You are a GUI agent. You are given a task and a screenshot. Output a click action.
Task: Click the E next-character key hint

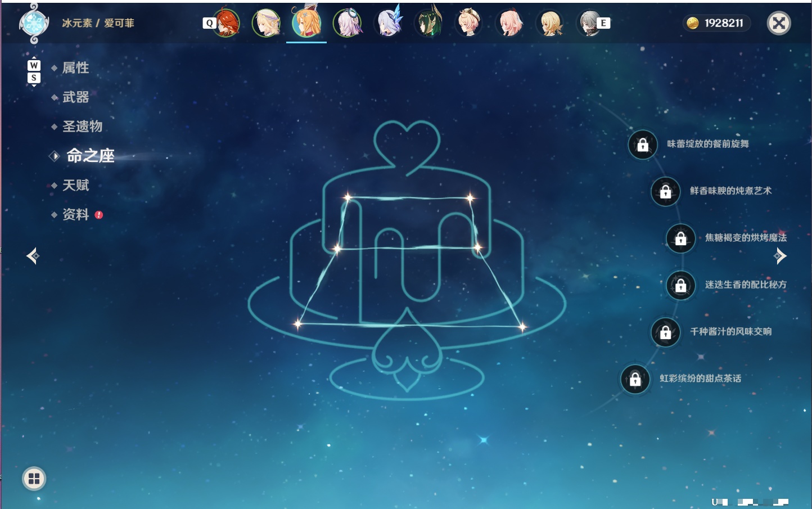click(x=603, y=23)
